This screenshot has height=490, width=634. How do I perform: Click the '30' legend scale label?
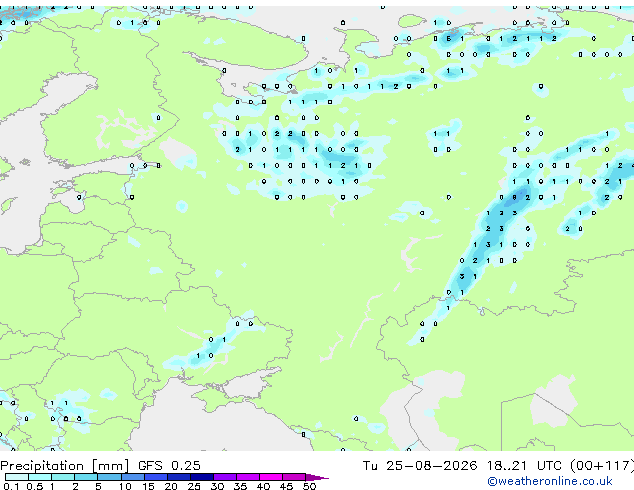[x=217, y=486]
